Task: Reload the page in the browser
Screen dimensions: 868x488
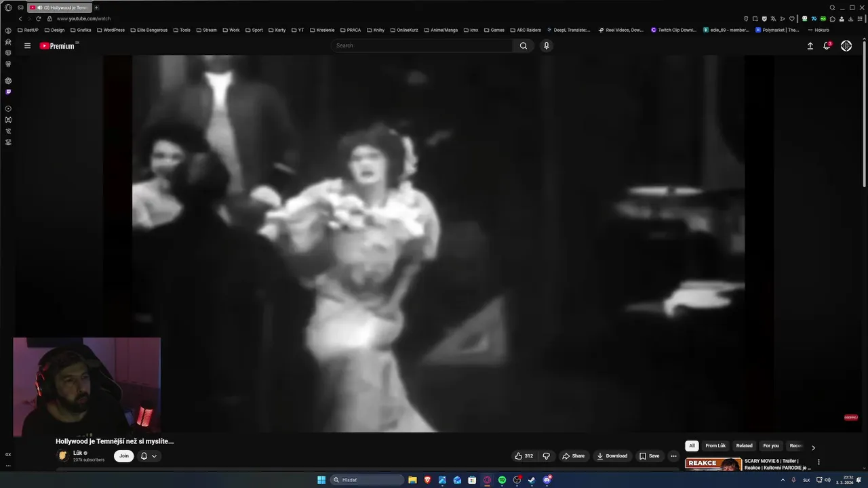Action: (x=38, y=19)
